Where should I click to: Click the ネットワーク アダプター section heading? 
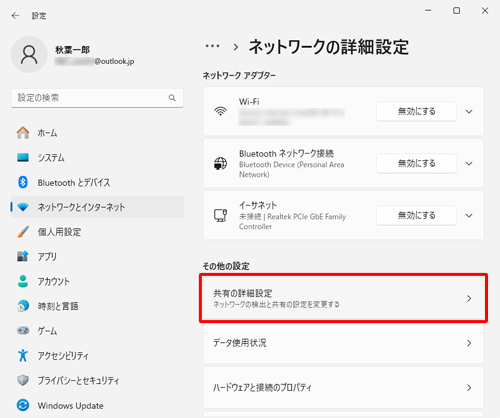[x=239, y=76]
